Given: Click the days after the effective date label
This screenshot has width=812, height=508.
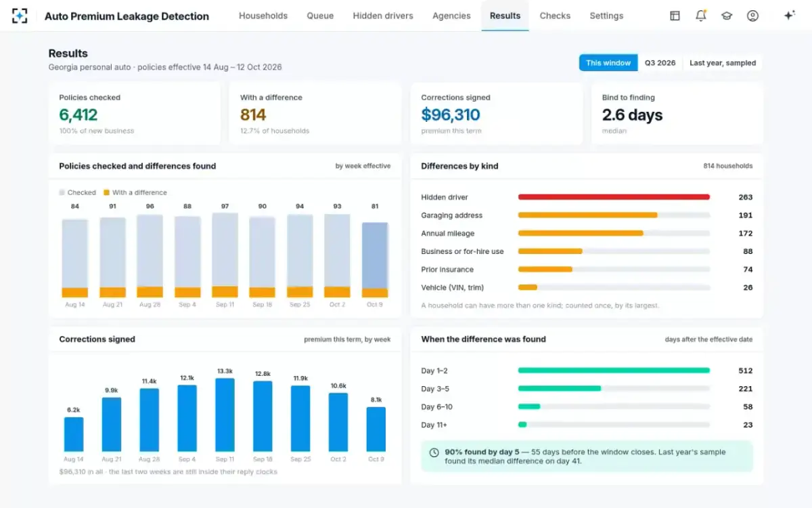Looking at the screenshot, I should pos(708,339).
